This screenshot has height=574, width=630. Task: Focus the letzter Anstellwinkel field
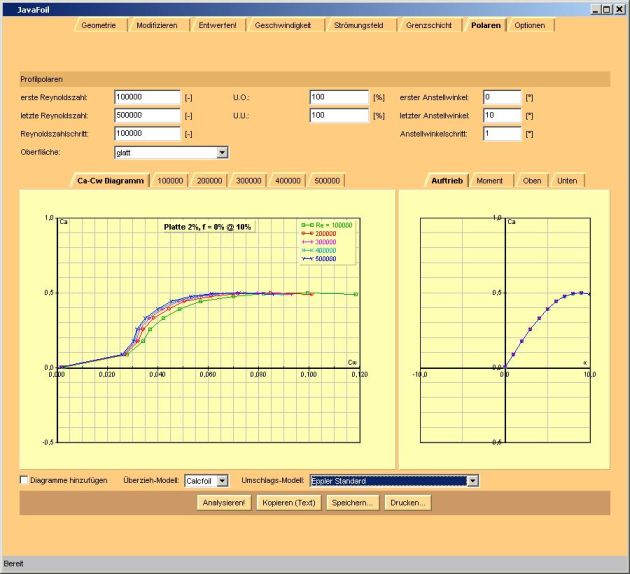[501, 115]
